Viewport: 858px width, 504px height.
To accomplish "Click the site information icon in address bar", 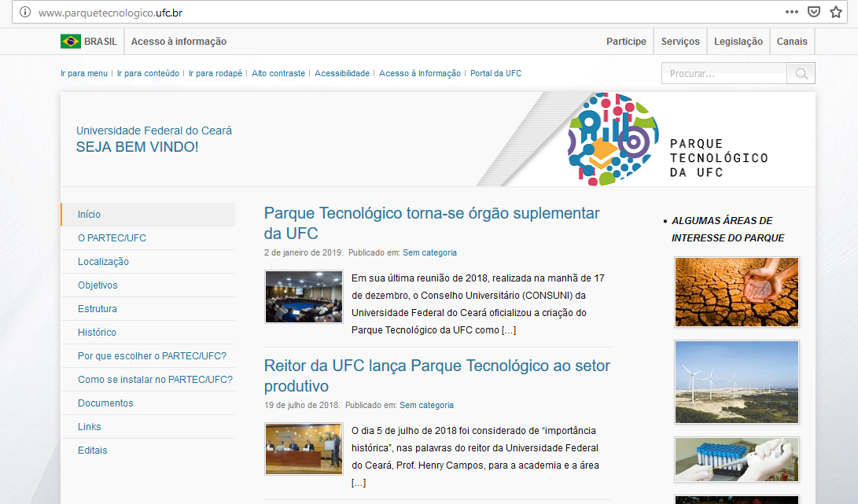I will click(25, 13).
